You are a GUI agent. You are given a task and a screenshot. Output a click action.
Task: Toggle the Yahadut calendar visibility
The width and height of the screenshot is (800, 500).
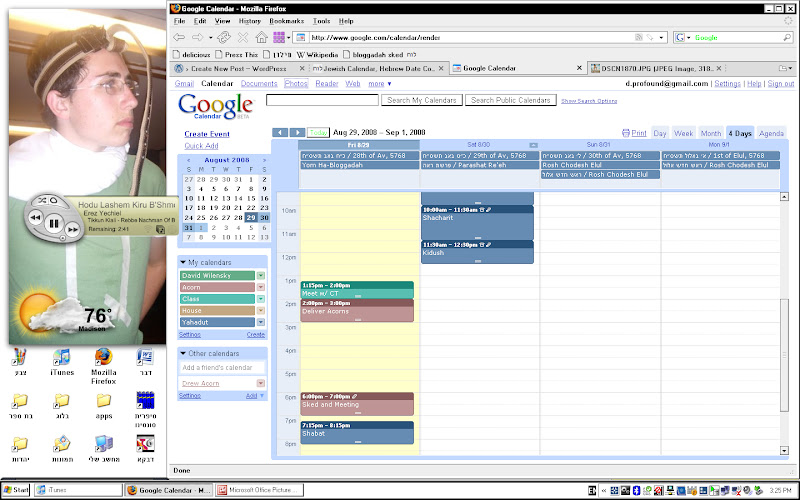coord(217,322)
